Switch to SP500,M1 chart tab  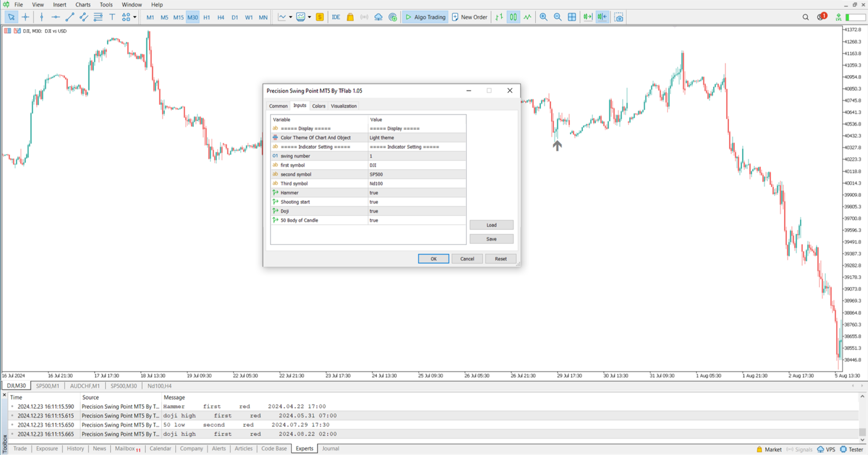coord(47,386)
